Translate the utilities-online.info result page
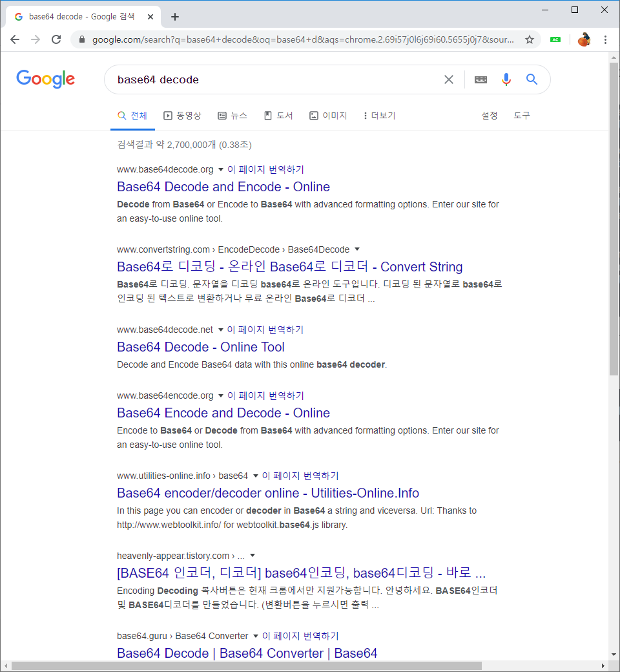The image size is (620, 672). click(300, 476)
